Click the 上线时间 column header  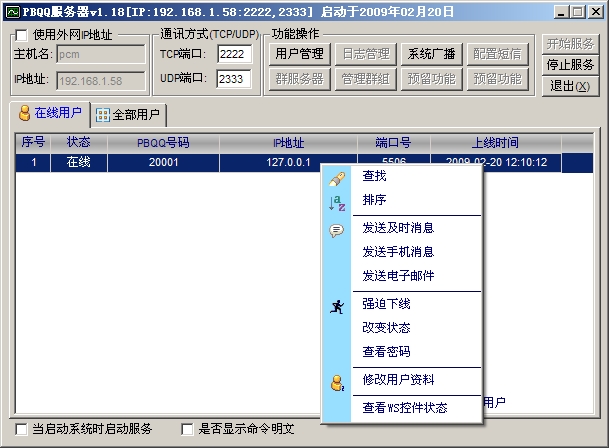496,142
